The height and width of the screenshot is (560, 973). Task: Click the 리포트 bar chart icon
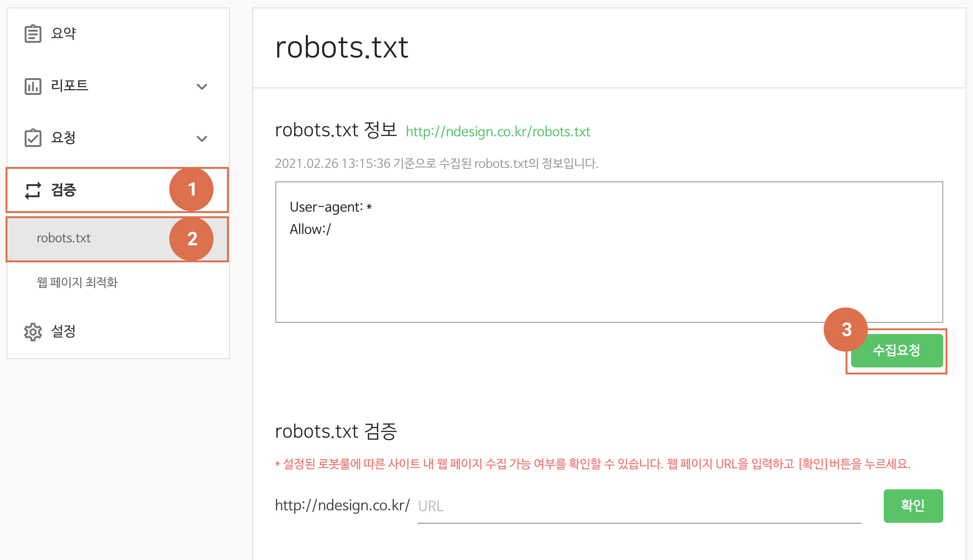pyautogui.click(x=33, y=86)
